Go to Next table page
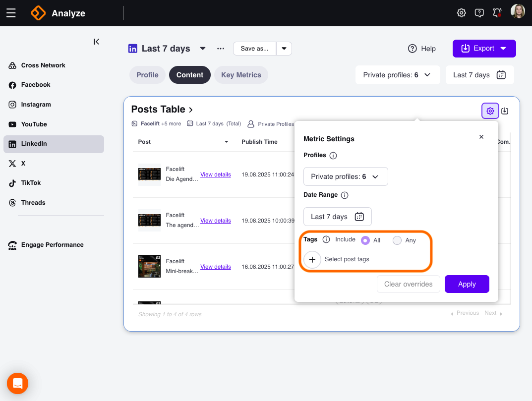532x401 pixels. [493, 313]
